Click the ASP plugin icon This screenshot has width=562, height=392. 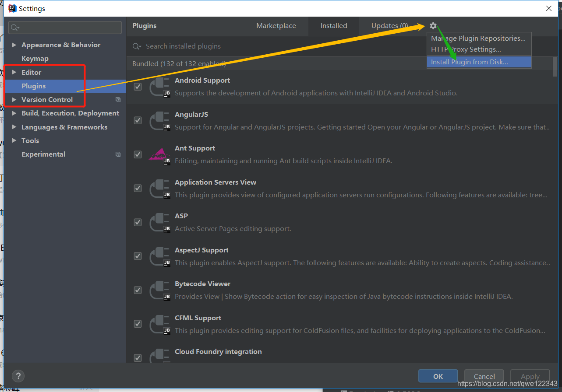[x=160, y=222]
